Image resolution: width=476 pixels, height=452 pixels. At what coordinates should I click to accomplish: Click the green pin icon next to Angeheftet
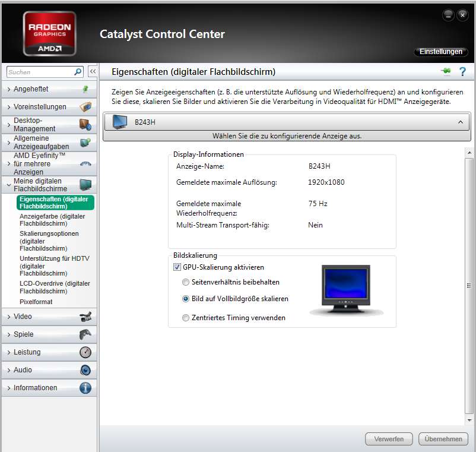click(85, 88)
